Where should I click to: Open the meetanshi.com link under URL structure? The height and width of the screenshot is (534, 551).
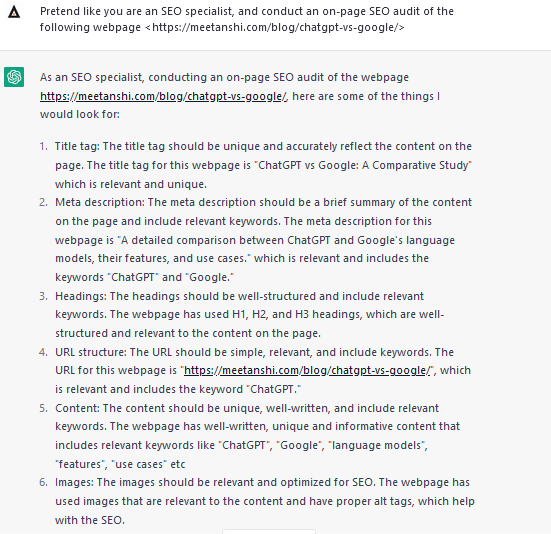(x=307, y=370)
